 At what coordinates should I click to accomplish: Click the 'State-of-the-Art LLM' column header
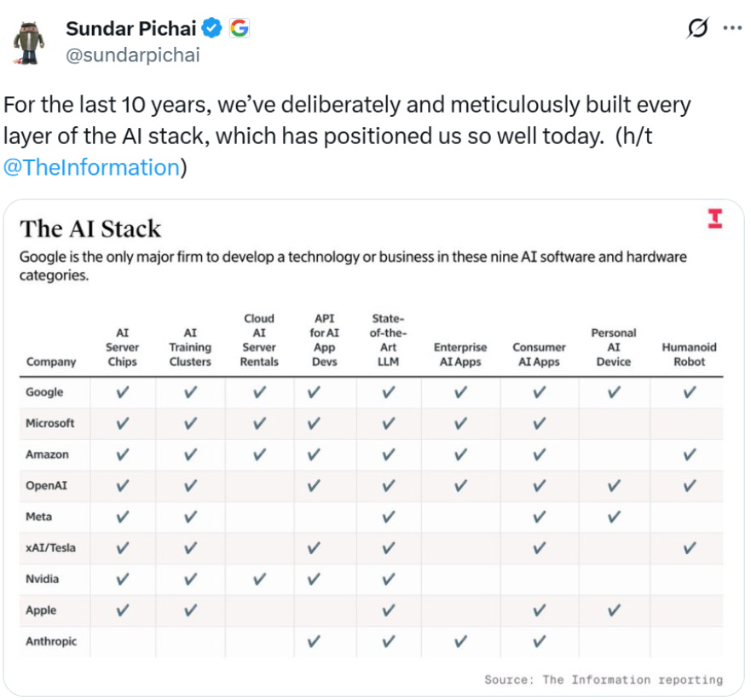coord(389,339)
